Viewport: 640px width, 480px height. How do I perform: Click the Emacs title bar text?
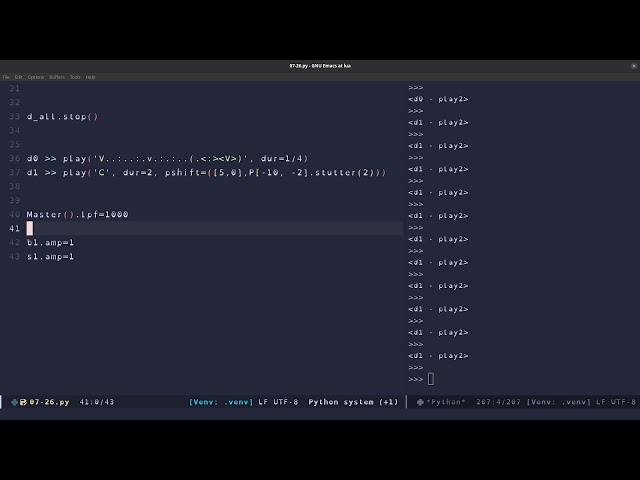(320, 66)
